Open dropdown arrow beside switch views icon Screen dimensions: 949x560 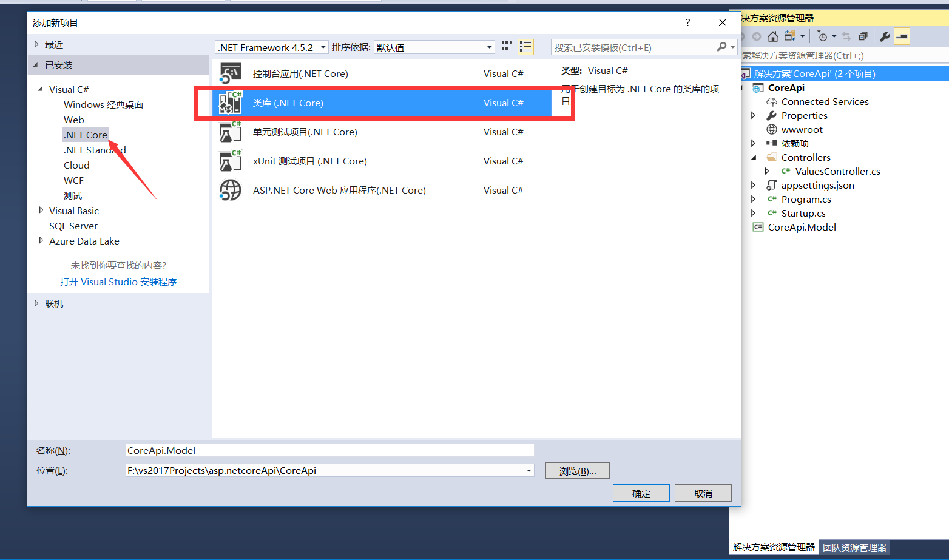[802, 36]
